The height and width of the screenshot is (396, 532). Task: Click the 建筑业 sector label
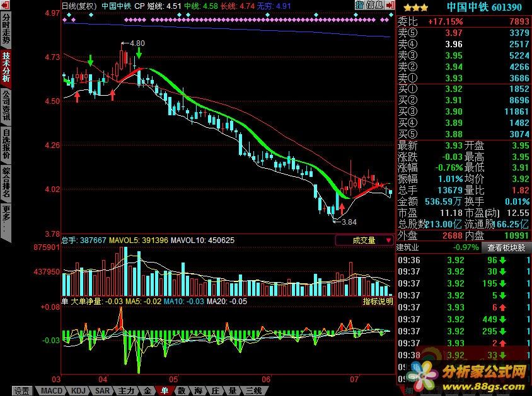pos(408,247)
